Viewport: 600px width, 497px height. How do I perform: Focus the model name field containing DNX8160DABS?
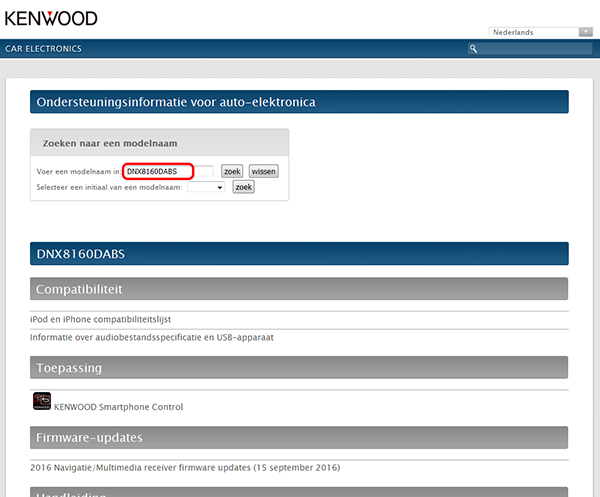pos(166,171)
